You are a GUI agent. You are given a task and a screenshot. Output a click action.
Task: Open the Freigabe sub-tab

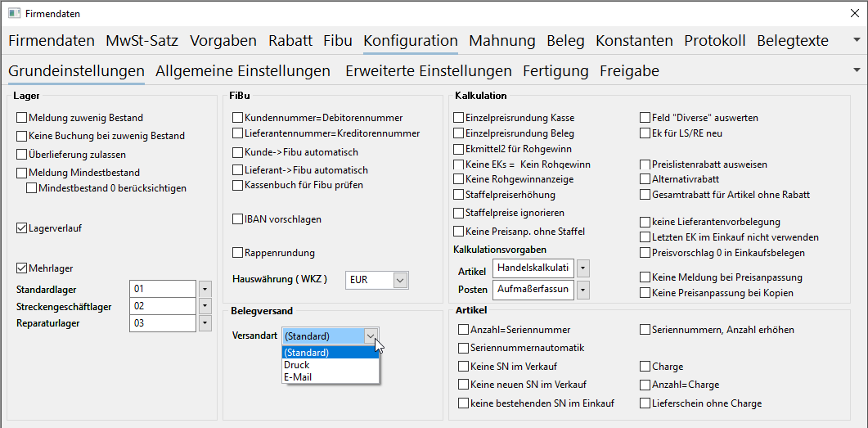629,71
